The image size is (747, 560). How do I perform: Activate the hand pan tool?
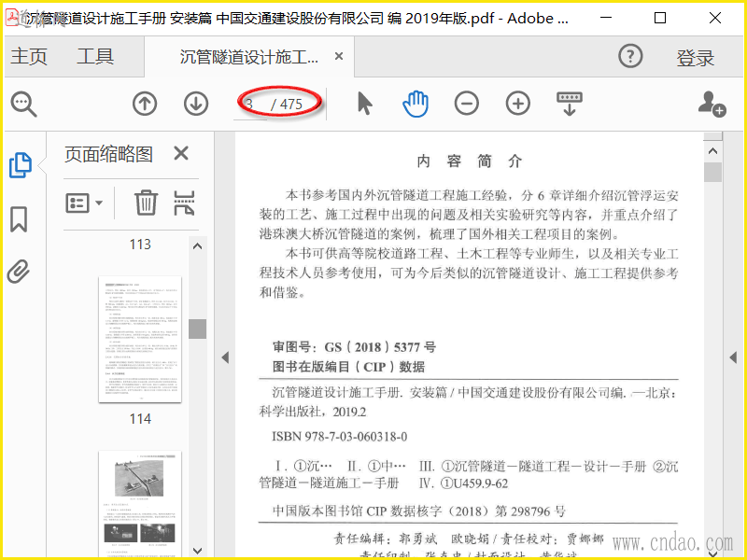pyautogui.click(x=416, y=104)
